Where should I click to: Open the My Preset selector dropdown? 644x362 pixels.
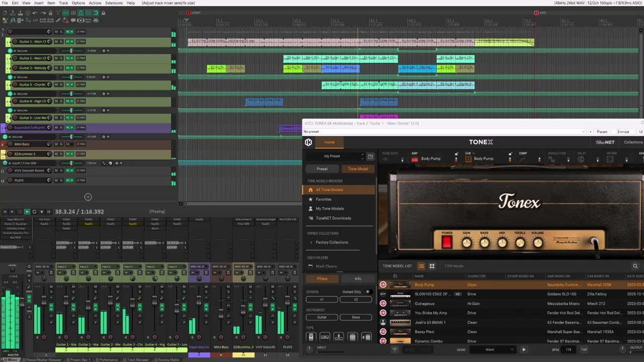click(335, 156)
